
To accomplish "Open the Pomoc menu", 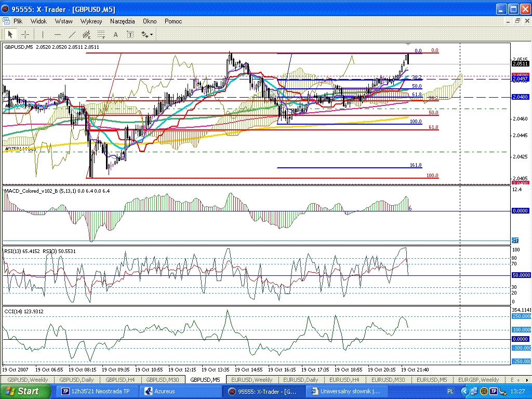I will tap(174, 21).
